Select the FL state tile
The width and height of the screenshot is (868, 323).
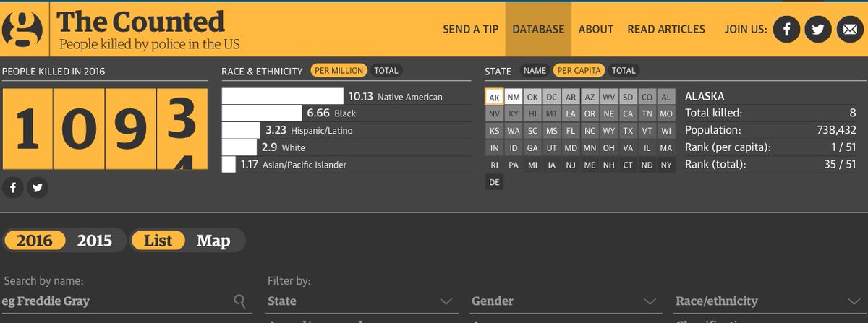[571, 131]
